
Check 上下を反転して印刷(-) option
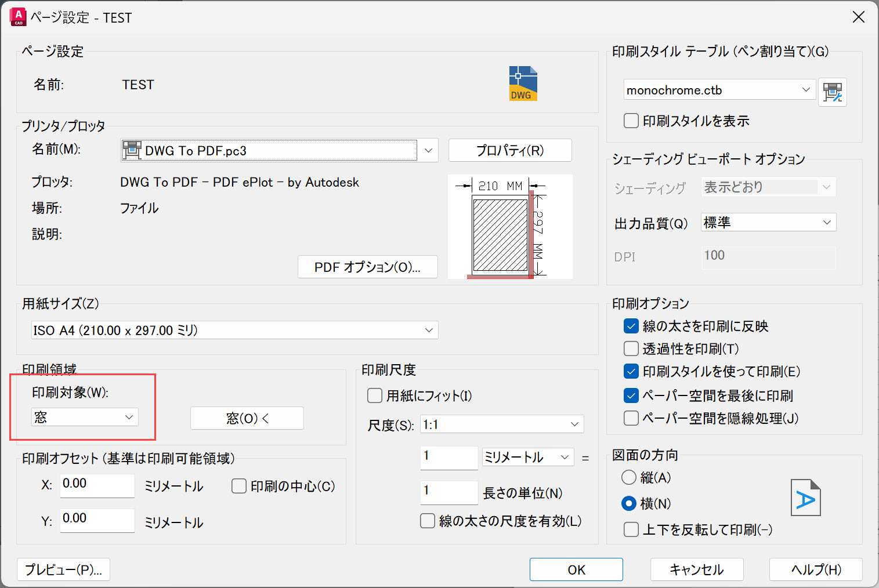[x=631, y=529]
